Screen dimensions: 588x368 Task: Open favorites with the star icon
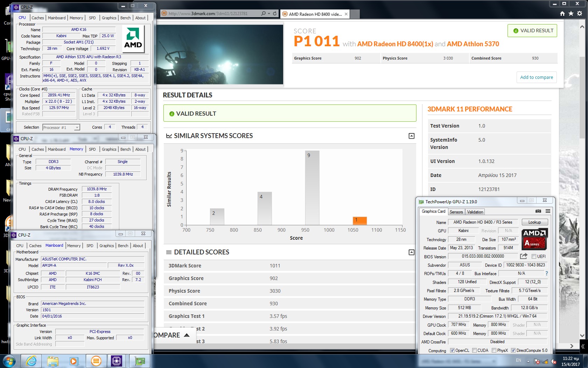pyautogui.click(x=571, y=14)
